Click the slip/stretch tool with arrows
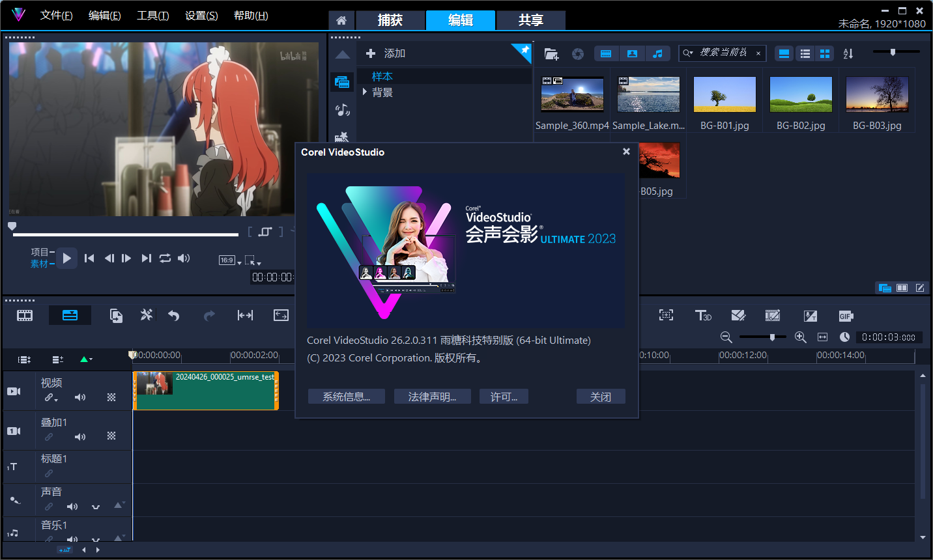Viewport: 933px width, 560px height. coord(245,316)
